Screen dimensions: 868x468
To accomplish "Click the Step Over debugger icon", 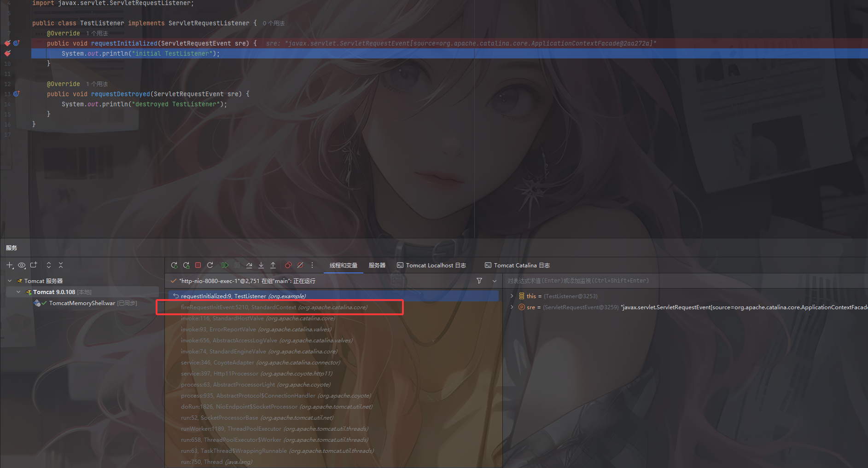I will pos(249,265).
